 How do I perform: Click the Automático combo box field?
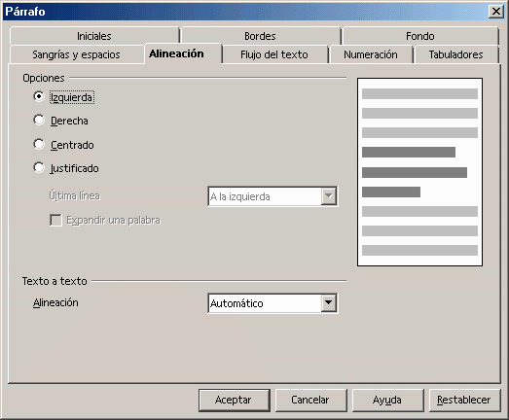pyautogui.click(x=273, y=303)
